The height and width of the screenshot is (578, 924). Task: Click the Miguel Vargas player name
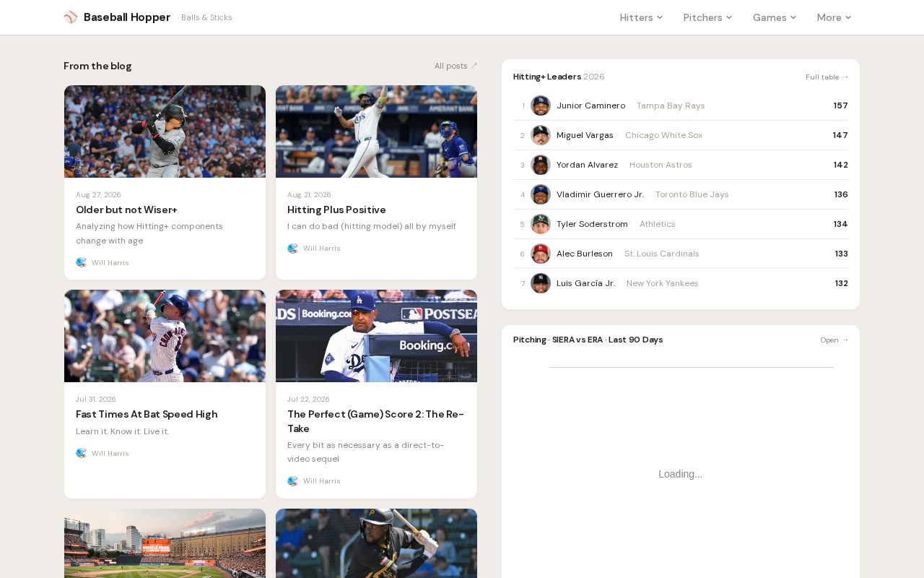coord(585,135)
